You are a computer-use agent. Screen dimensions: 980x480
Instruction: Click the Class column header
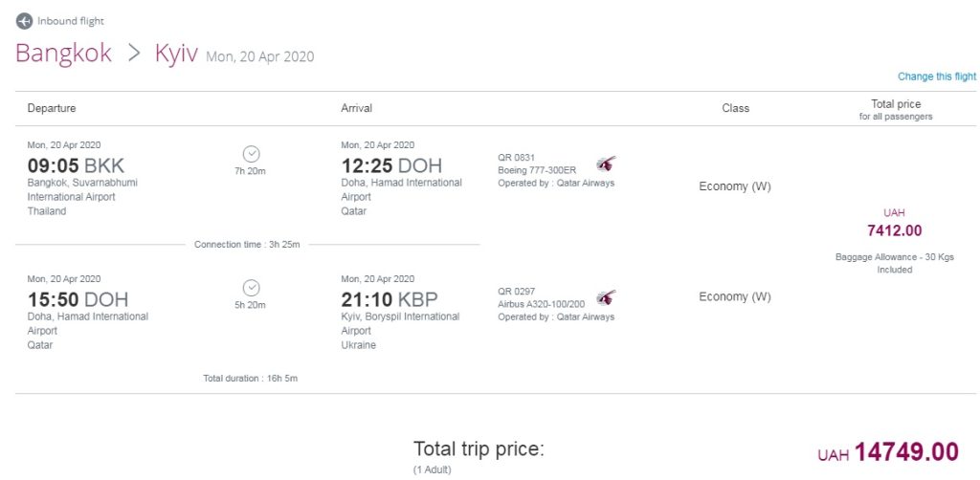735,108
